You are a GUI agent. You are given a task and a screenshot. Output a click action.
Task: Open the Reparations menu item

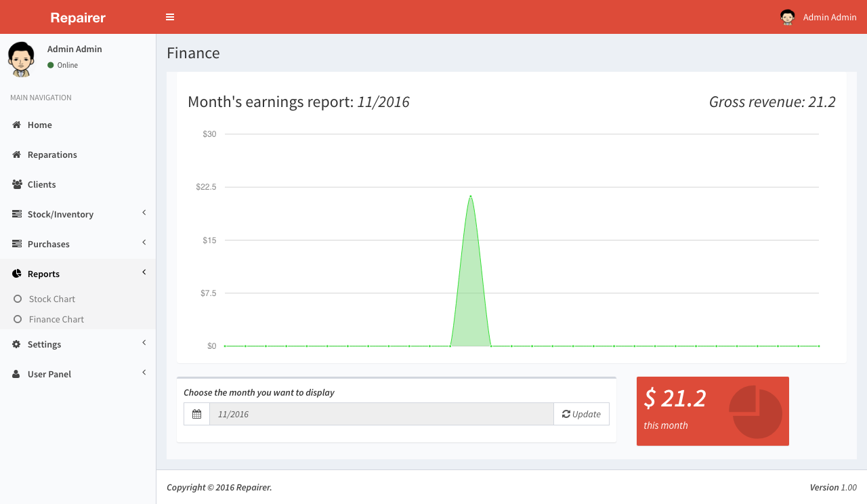pos(52,154)
